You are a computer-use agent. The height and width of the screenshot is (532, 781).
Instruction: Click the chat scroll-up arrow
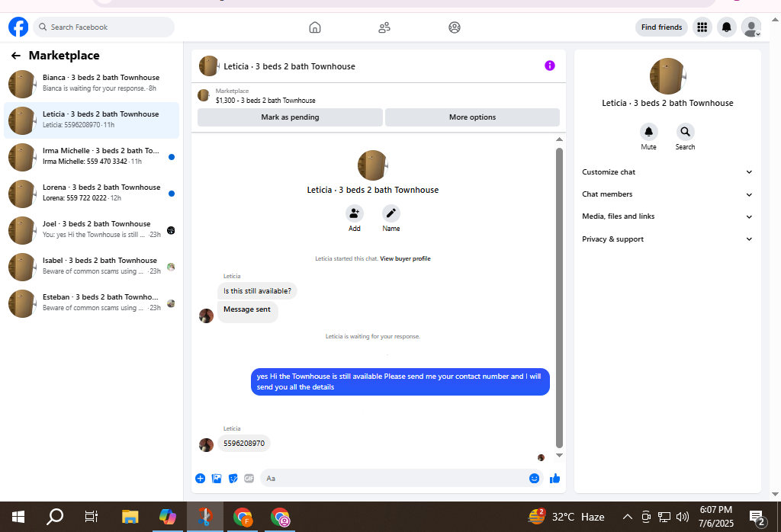pyautogui.click(x=559, y=139)
